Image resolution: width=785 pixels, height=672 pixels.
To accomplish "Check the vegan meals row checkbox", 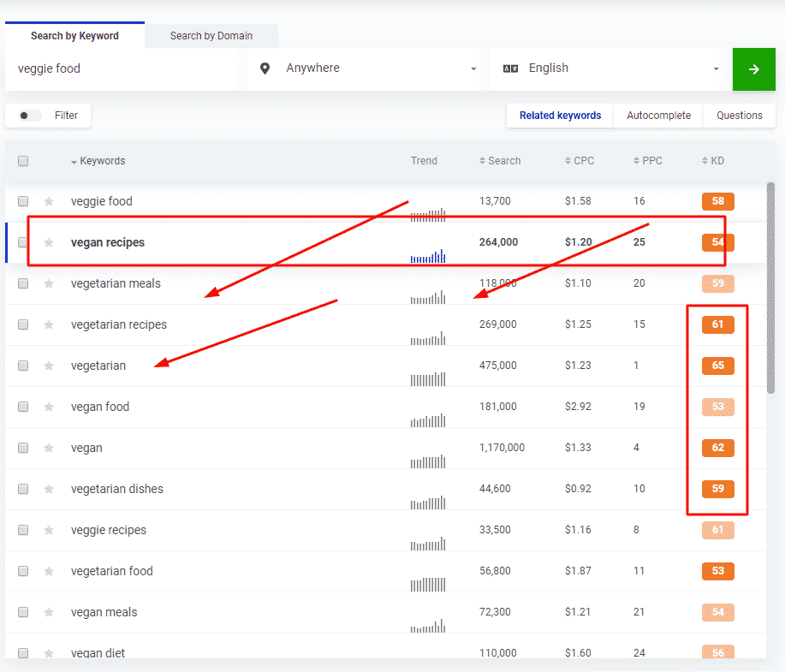I will click(x=23, y=612).
